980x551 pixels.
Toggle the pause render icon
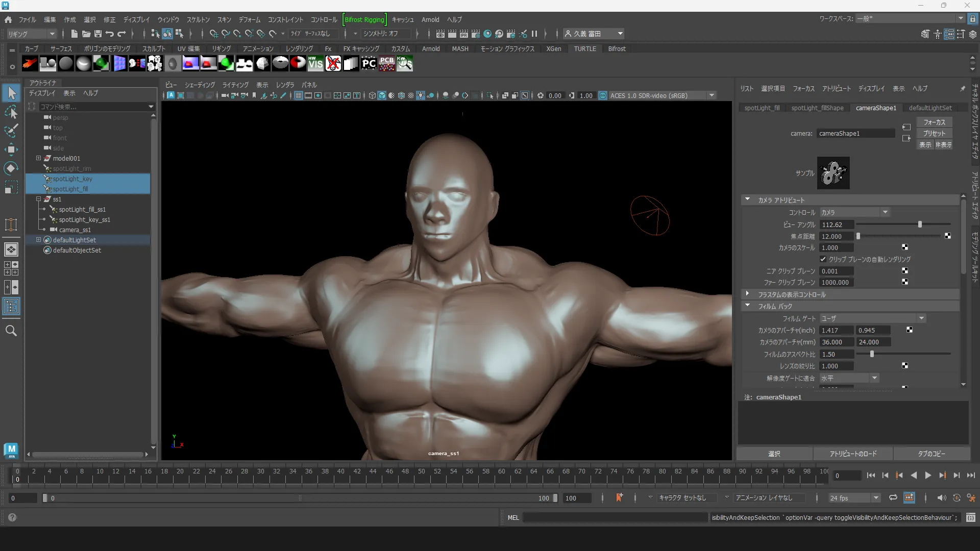click(534, 34)
